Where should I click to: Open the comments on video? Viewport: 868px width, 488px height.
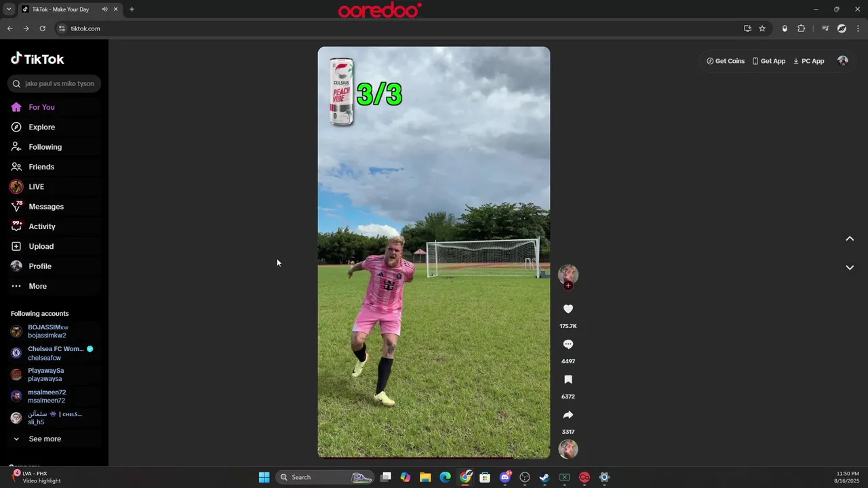coord(568,344)
